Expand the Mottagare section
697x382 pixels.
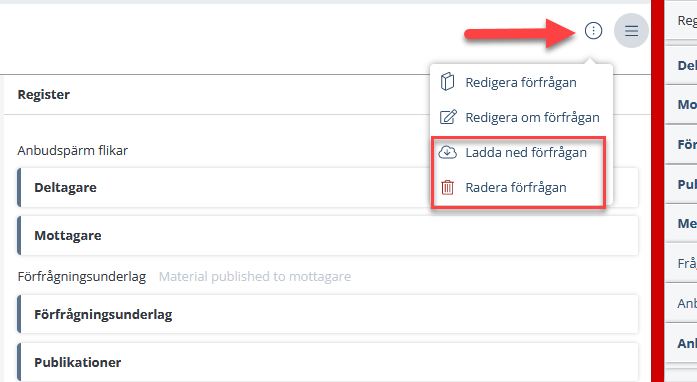[x=328, y=235]
